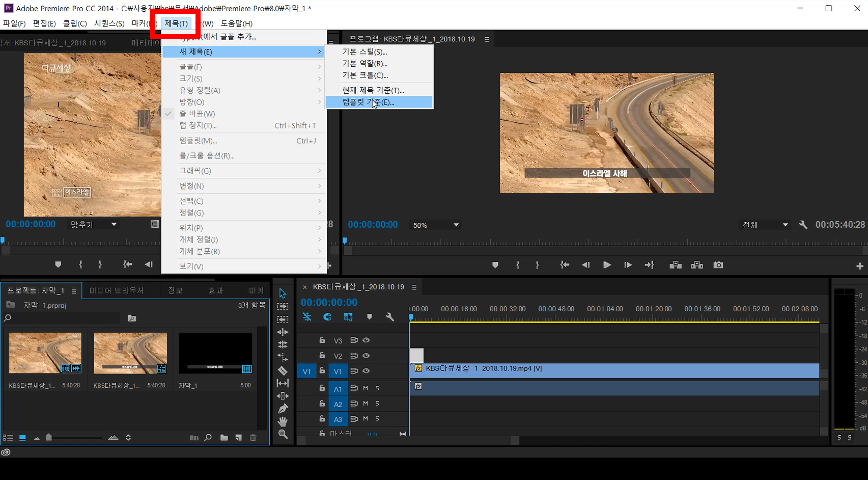Click Automate to Sequence icon

194,438
